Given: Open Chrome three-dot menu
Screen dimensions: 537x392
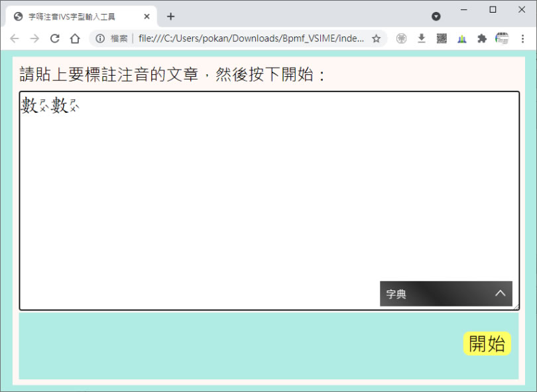Looking at the screenshot, I should pos(522,38).
